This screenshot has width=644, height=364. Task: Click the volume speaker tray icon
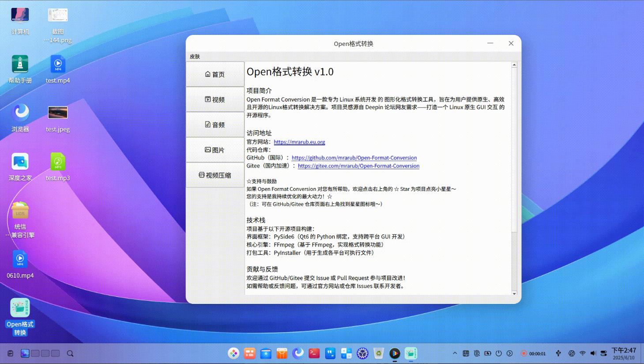coord(593,353)
